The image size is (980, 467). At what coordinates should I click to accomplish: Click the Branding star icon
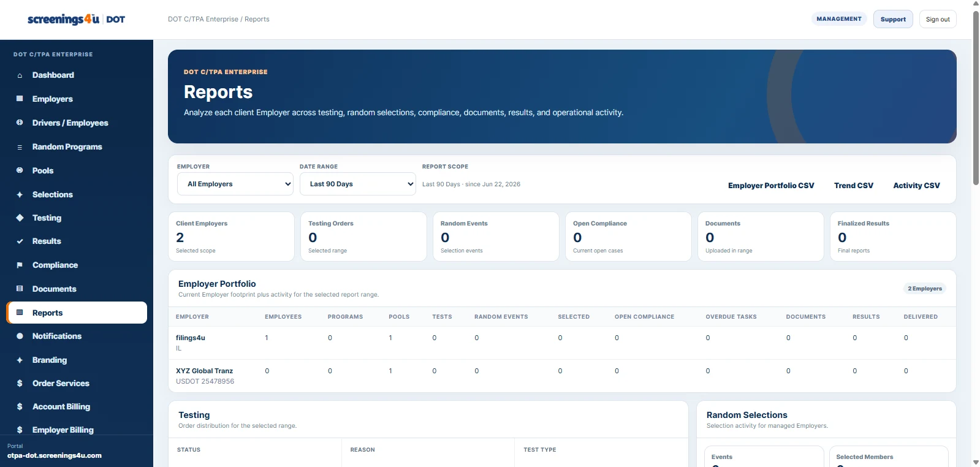20,360
